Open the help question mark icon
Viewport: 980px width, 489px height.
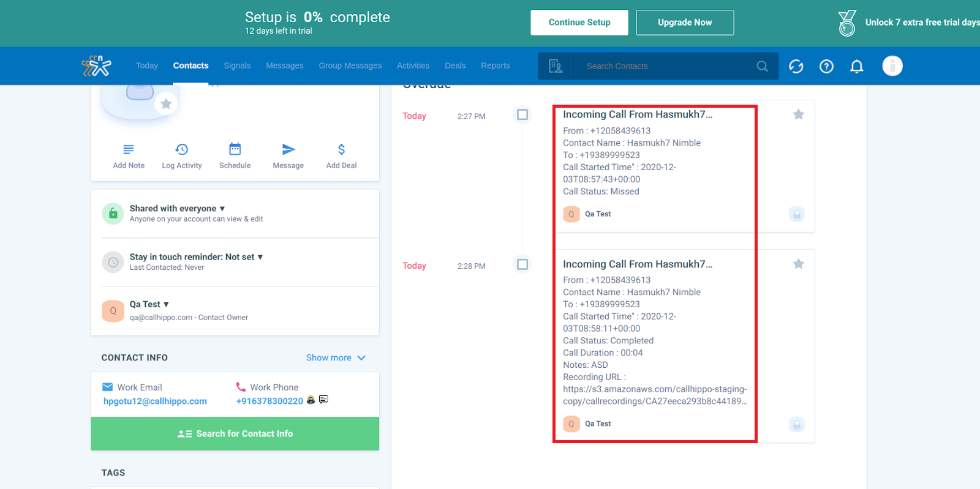[826, 66]
